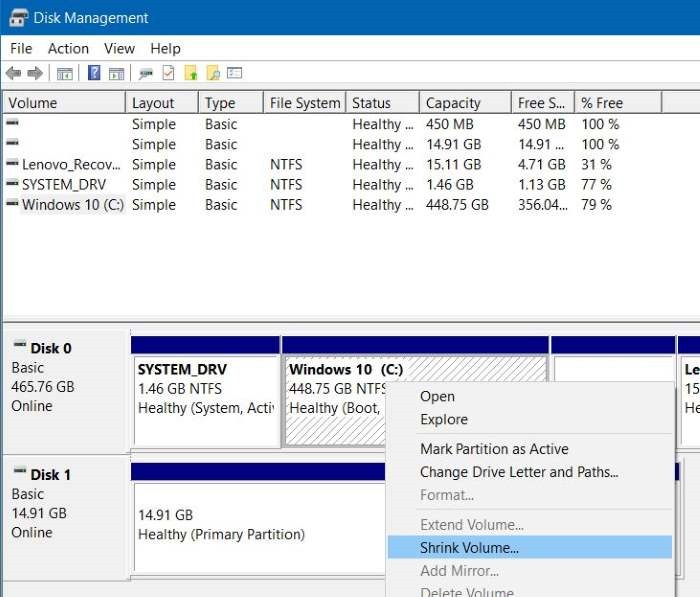Image resolution: width=700 pixels, height=597 pixels.
Task: Choose Shrink Volume from the context menu
Action: (x=469, y=547)
